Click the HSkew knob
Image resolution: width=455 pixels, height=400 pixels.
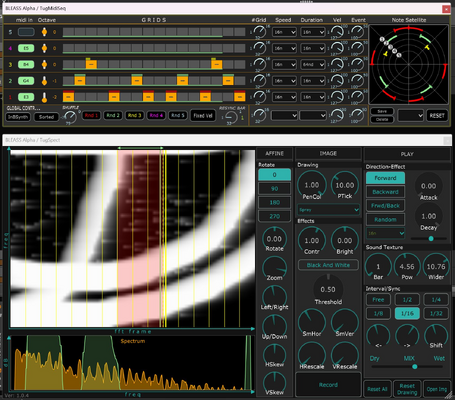(274, 354)
